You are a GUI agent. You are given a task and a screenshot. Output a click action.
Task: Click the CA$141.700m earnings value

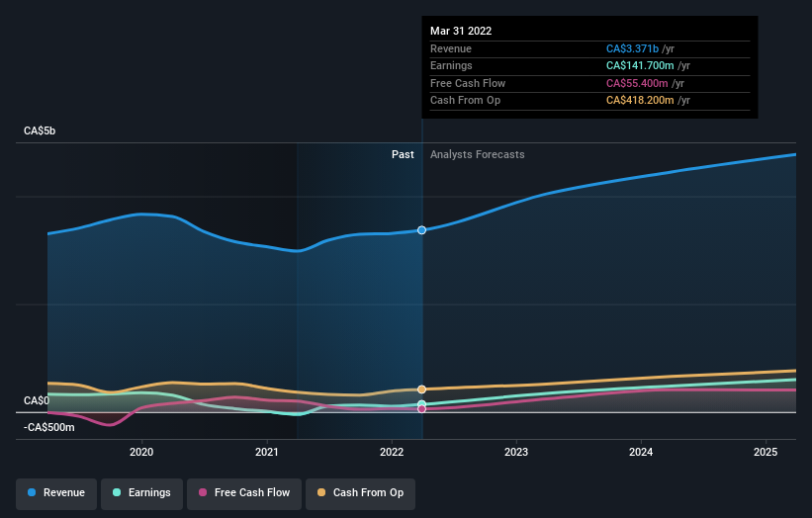point(640,65)
